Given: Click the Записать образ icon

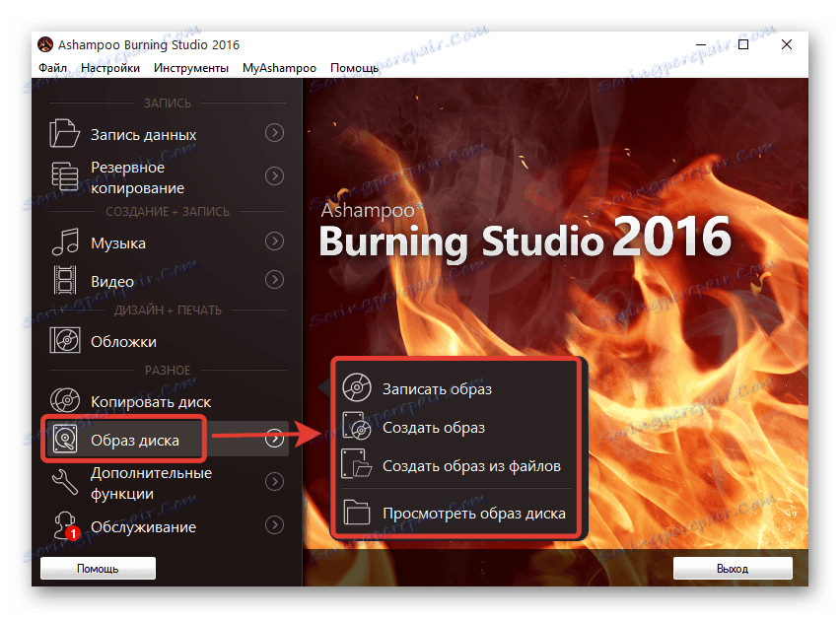Looking at the screenshot, I should click(x=355, y=387).
